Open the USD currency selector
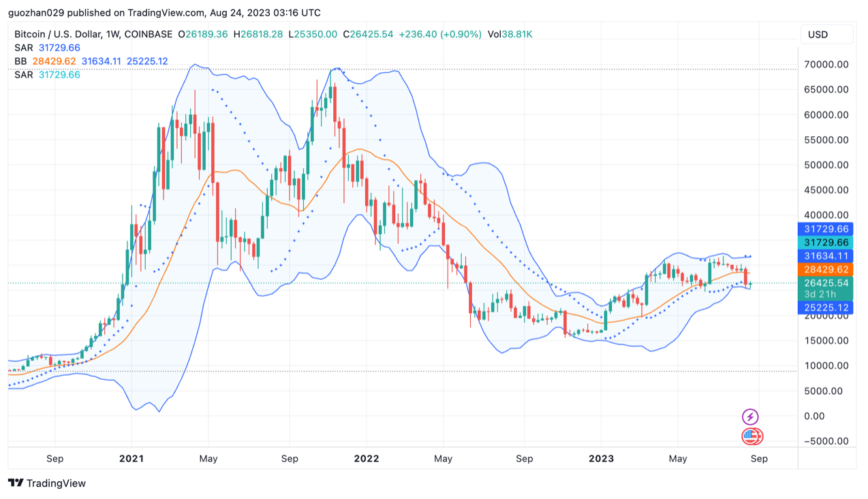 [826, 34]
